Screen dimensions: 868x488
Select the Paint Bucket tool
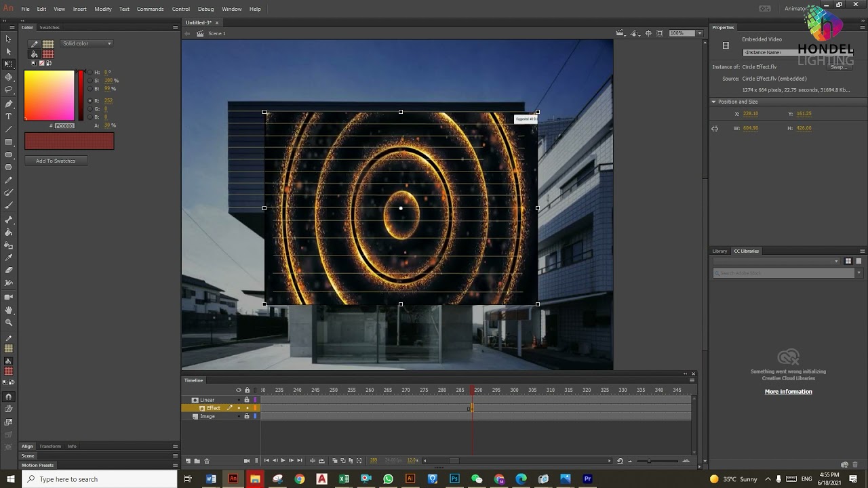(x=9, y=232)
